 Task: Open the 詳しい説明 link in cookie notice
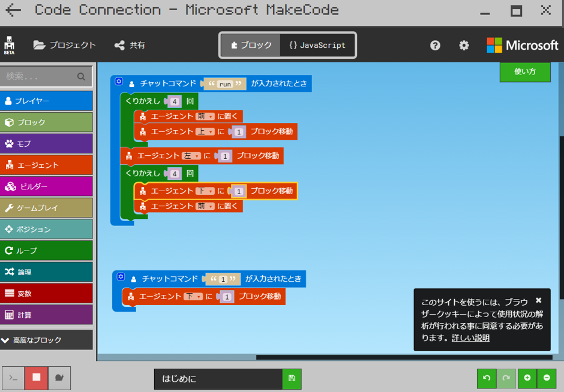(470, 338)
